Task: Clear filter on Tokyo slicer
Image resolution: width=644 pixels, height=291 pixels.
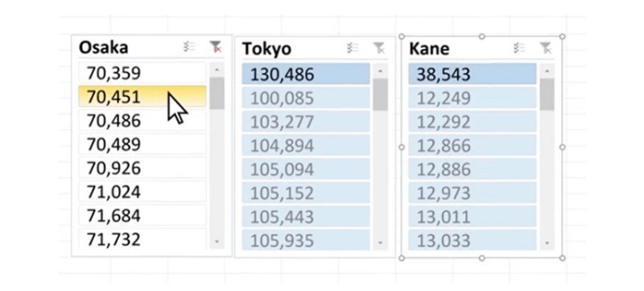Action: (x=379, y=48)
